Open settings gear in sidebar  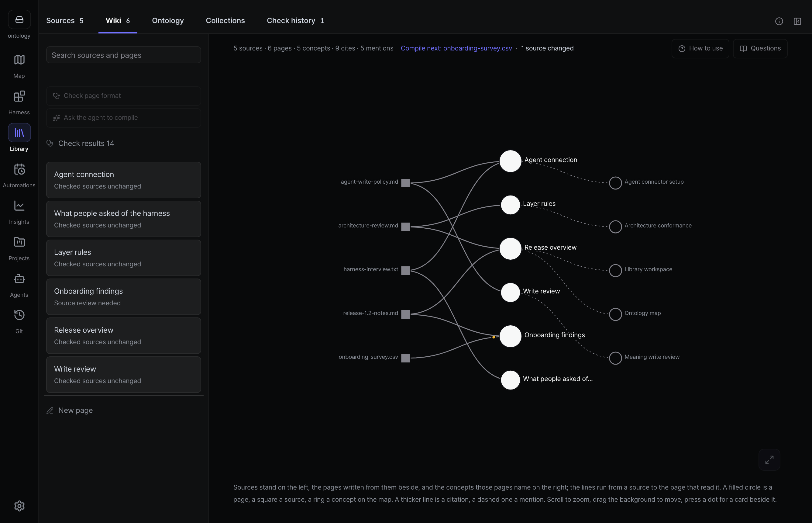pos(19,506)
